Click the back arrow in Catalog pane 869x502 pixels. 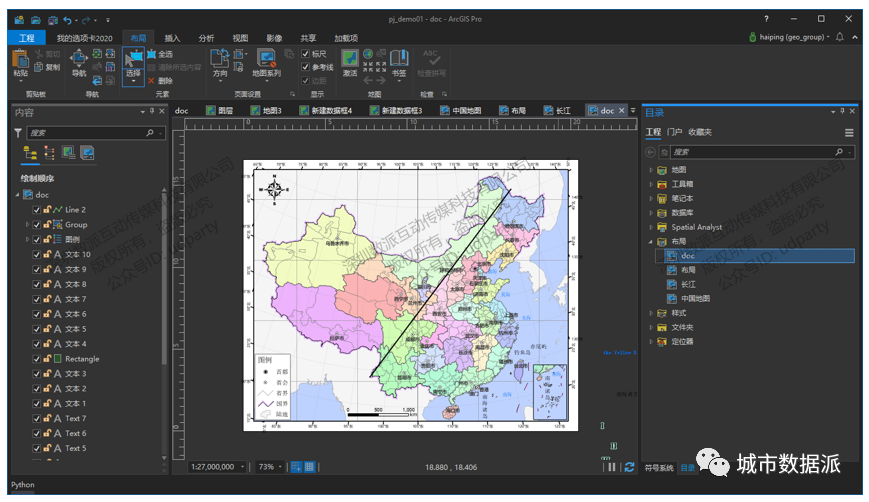pyautogui.click(x=651, y=152)
